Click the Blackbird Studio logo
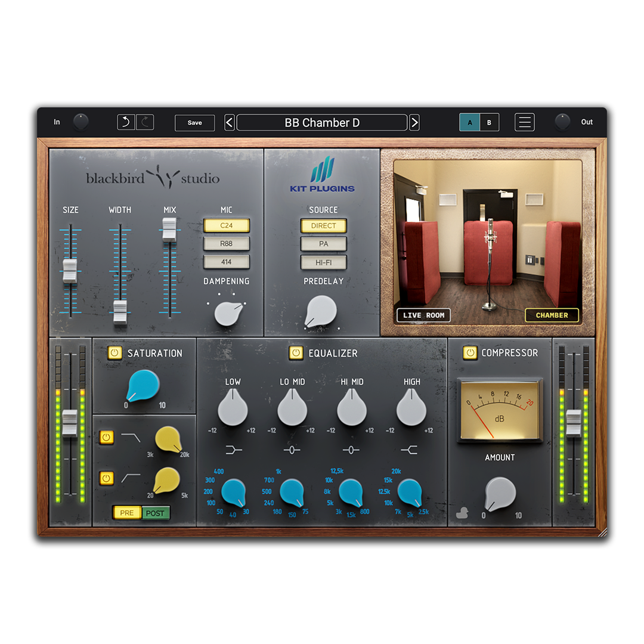644x644 pixels. click(153, 177)
